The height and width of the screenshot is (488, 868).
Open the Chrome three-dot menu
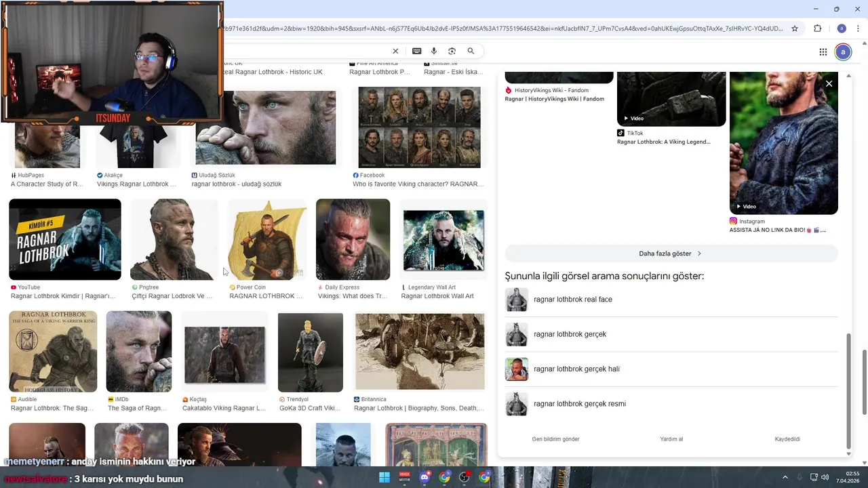[858, 28]
